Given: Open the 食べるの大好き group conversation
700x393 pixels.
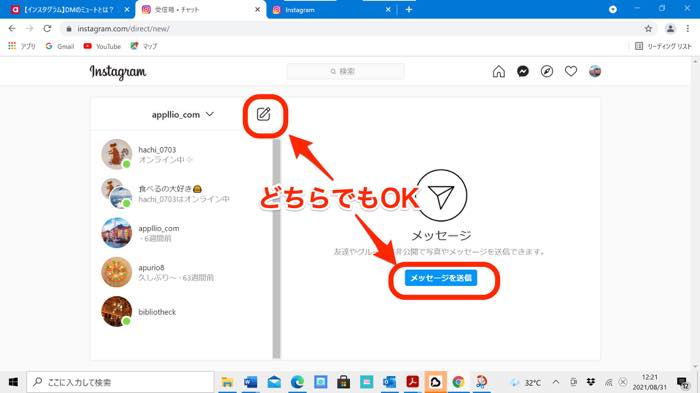Looking at the screenshot, I should [x=182, y=193].
